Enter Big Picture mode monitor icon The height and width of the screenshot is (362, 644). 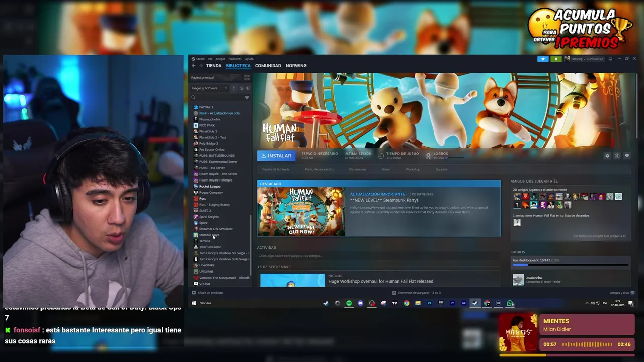pyautogui.click(x=610, y=59)
